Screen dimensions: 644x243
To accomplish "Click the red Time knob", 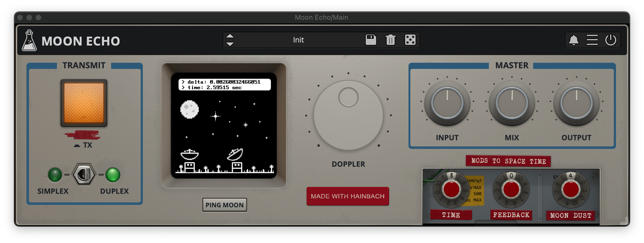I will [x=451, y=189].
